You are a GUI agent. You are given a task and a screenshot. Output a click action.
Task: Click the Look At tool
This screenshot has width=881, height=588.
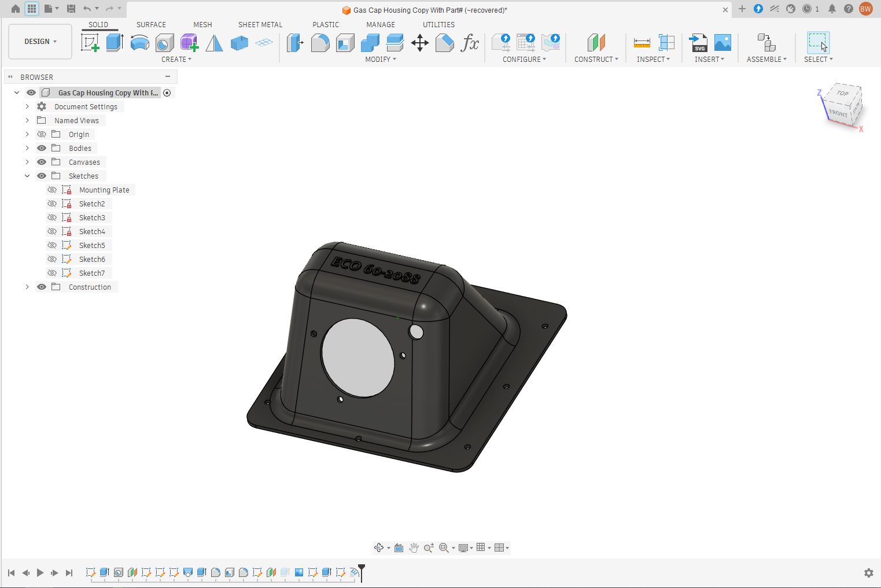click(399, 548)
